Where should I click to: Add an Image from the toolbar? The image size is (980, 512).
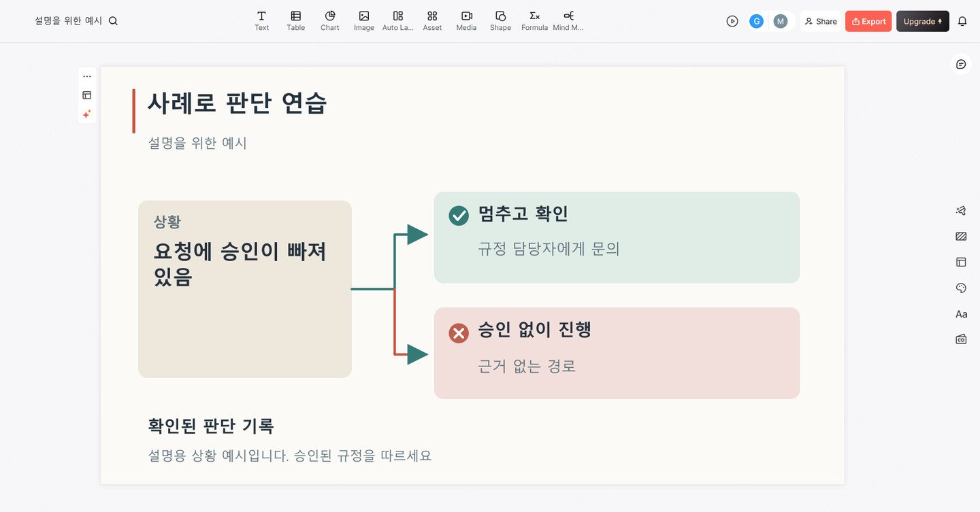pyautogui.click(x=364, y=21)
